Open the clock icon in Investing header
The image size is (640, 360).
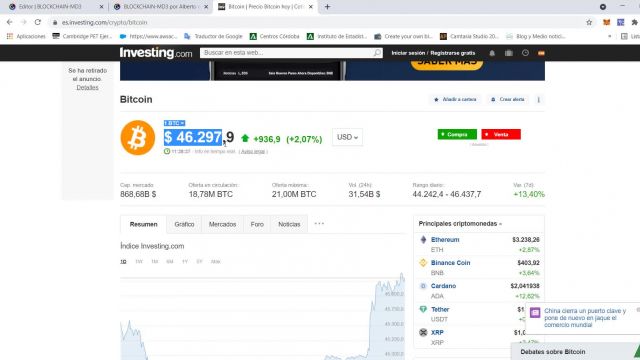525,53
